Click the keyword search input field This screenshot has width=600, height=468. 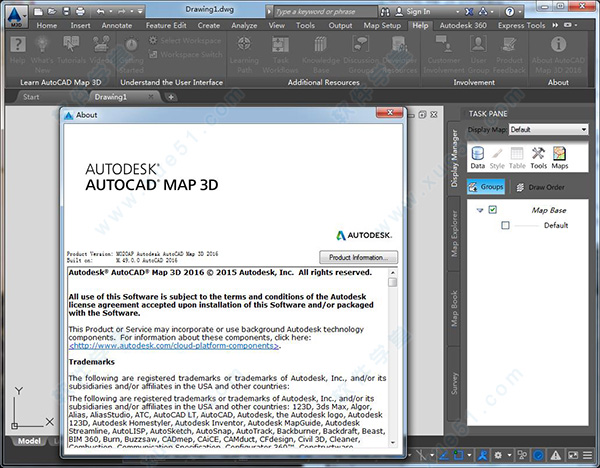click(x=326, y=12)
